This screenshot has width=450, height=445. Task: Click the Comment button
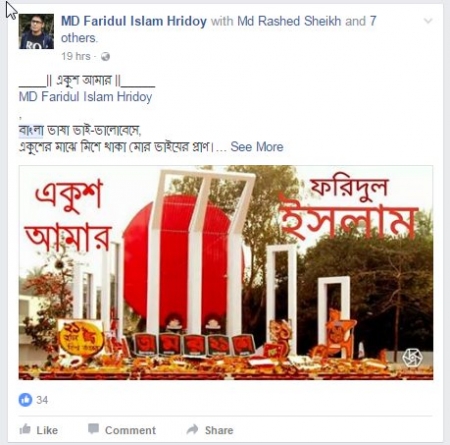point(122,430)
